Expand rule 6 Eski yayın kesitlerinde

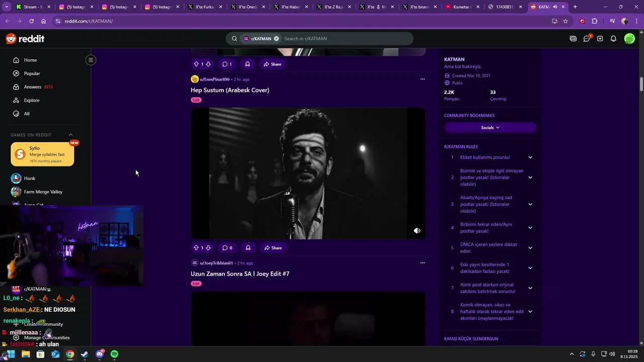pyautogui.click(x=530, y=268)
